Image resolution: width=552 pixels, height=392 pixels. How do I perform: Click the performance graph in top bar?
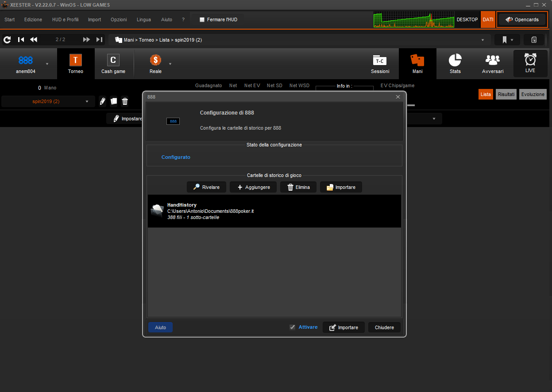(x=414, y=19)
